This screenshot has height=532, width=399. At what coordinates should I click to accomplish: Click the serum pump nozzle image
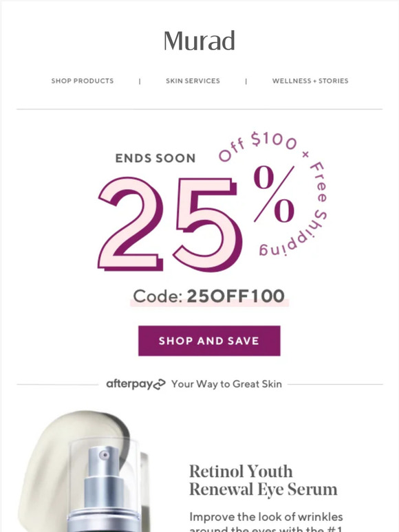103,461
